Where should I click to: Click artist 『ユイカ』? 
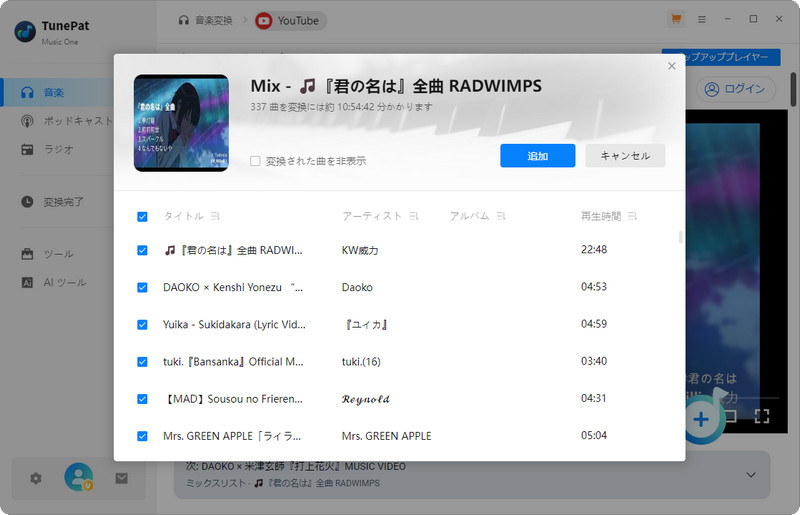coord(366,325)
